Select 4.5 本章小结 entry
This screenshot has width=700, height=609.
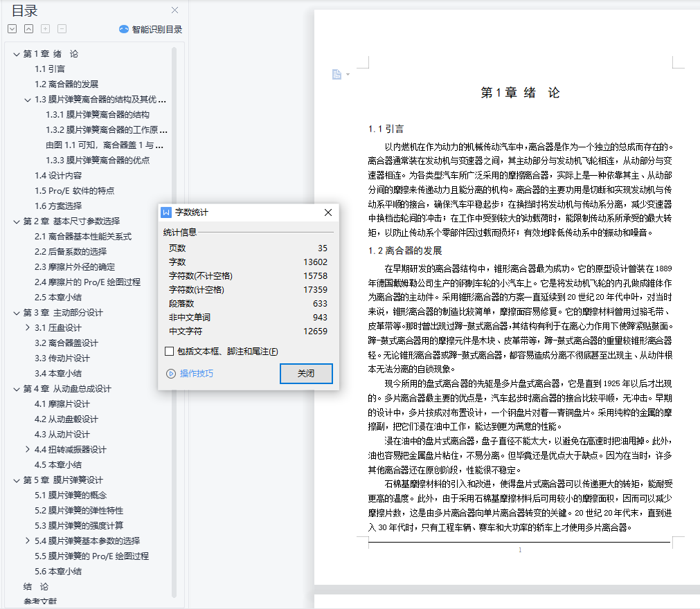[58, 465]
